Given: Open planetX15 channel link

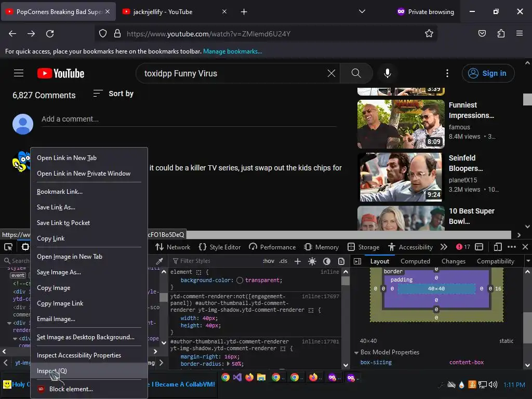Looking at the screenshot, I should click(463, 180).
